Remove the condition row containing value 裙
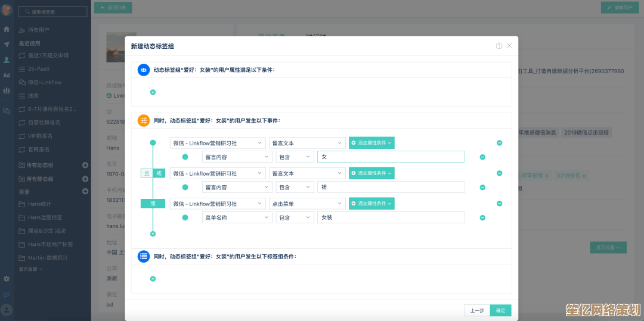The width and height of the screenshot is (644, 321). (482, 188)
